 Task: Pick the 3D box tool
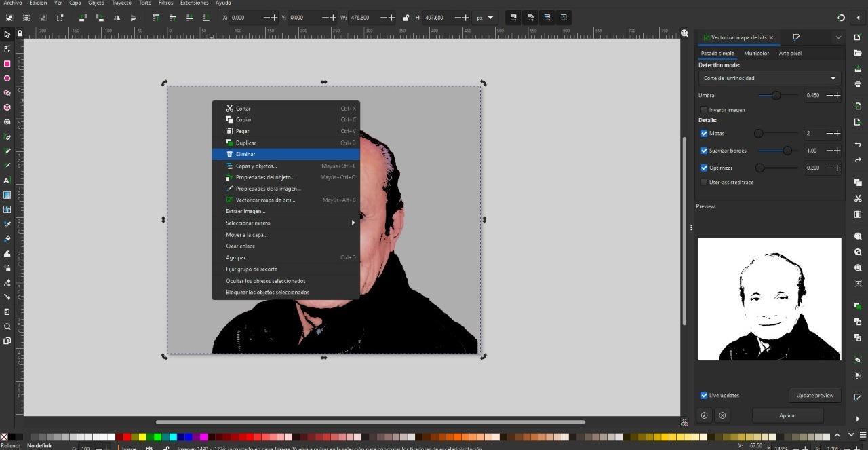click(7, 107)
